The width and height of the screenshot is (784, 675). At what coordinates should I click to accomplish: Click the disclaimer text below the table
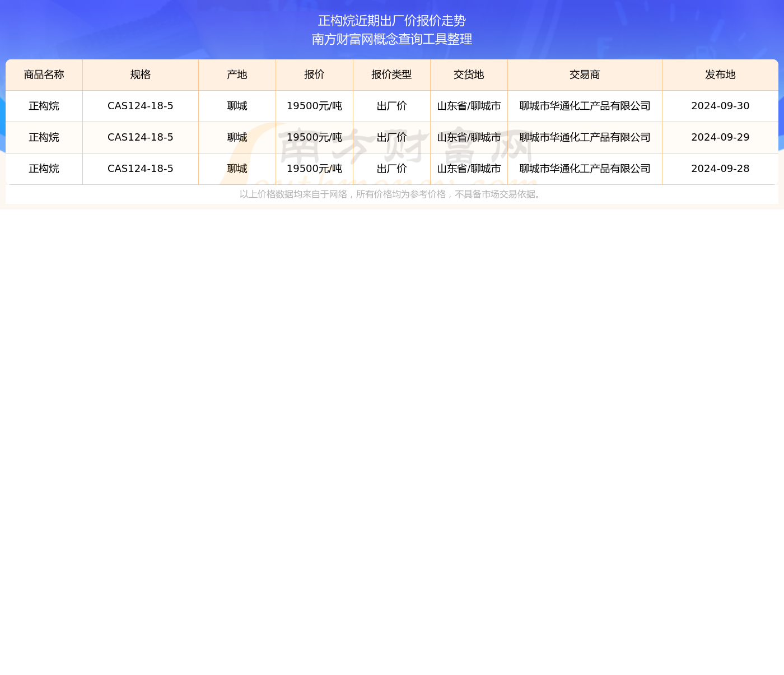[x=392, y=195]
